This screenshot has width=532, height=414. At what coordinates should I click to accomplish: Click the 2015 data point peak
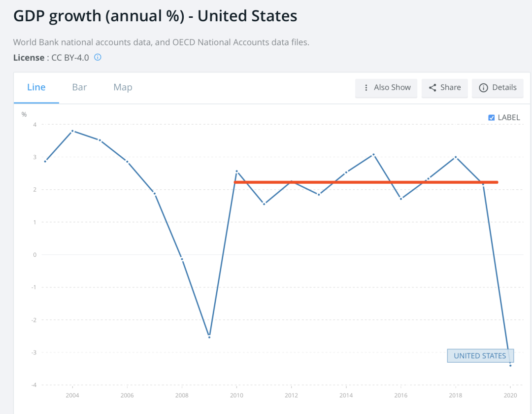coord(373,154)
